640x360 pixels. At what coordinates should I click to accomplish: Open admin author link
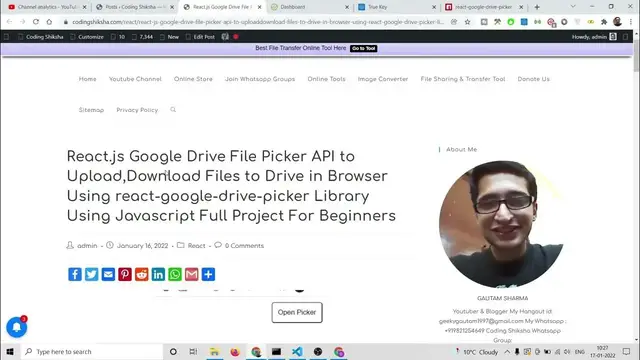tap(87, 246)
